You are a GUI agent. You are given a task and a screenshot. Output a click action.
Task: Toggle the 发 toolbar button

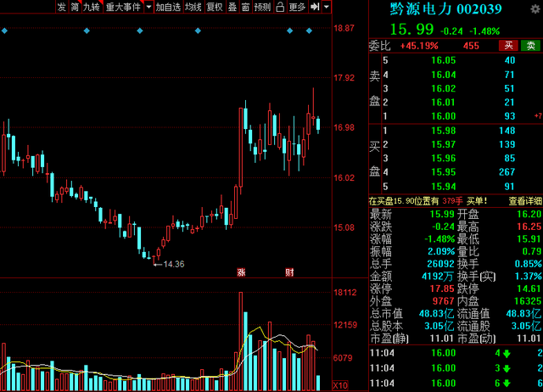(x=62, y=7)
